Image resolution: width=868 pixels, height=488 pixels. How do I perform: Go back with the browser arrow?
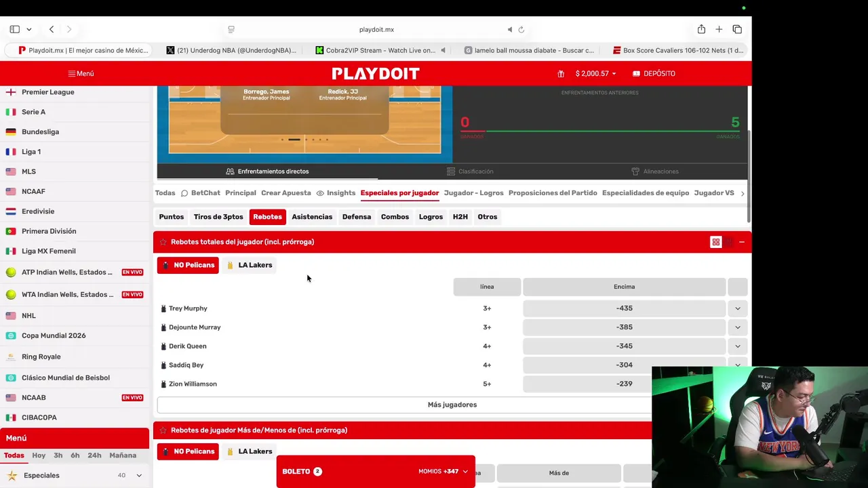[x=52, y=29]
